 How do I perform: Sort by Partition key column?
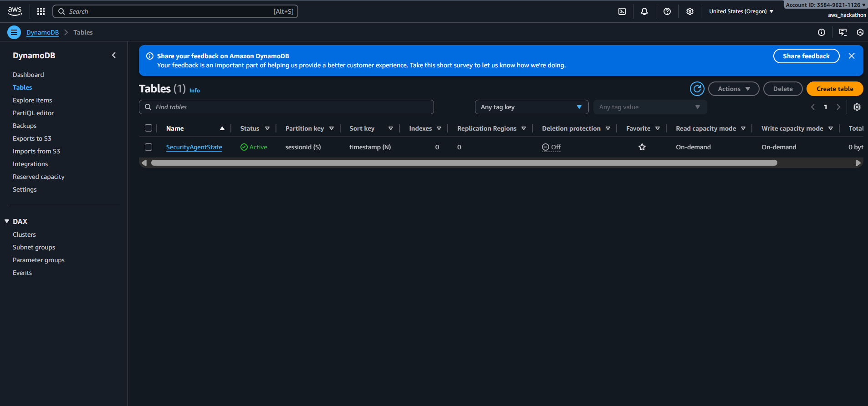point(332,128)
